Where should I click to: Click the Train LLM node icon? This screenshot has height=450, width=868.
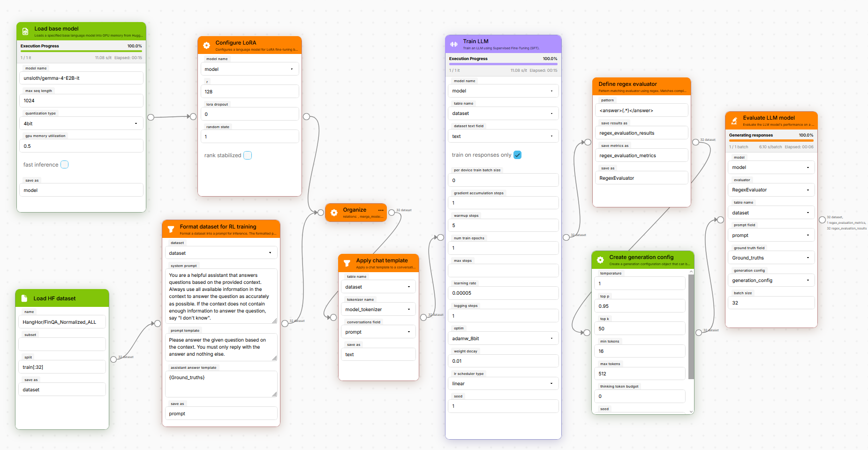tap(454, 44)
